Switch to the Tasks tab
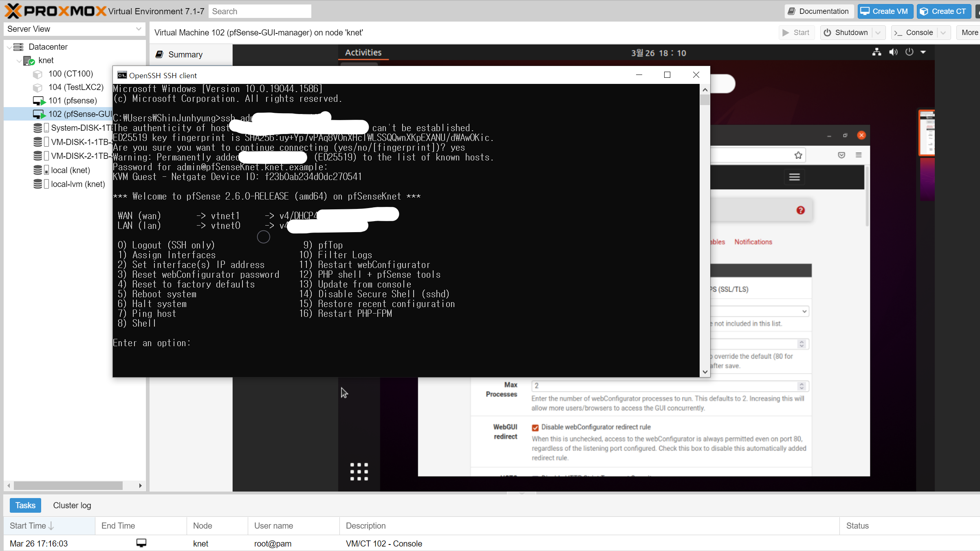980x551 pixels. point(25,505)
